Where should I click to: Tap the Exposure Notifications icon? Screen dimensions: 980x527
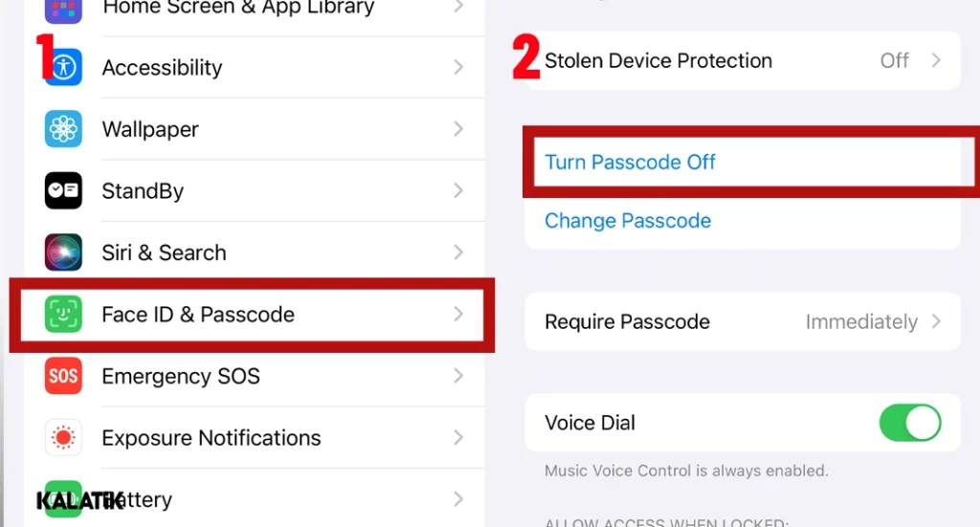pyautogui.click(x=63, y=438)
